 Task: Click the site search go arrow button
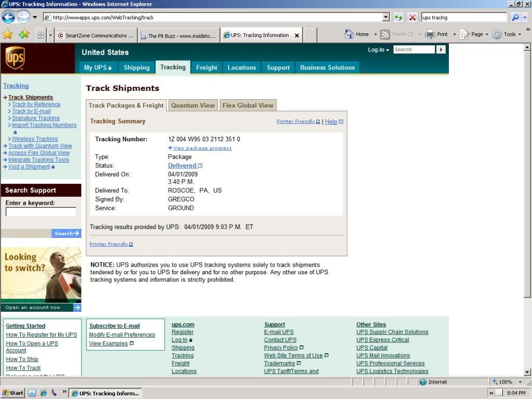coord(441,49)
